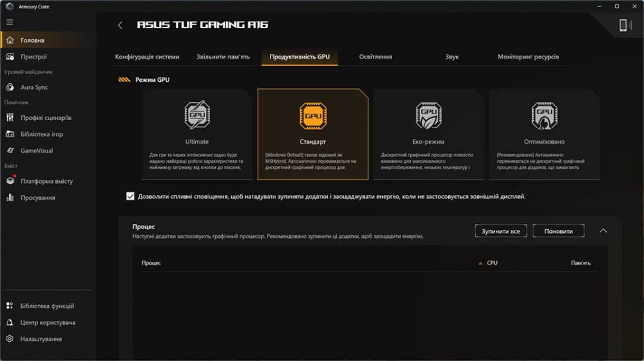Sort by the Пам'ять column header
Screen dimensions: 644x361
pyautogui.click(x=580, y=263)
